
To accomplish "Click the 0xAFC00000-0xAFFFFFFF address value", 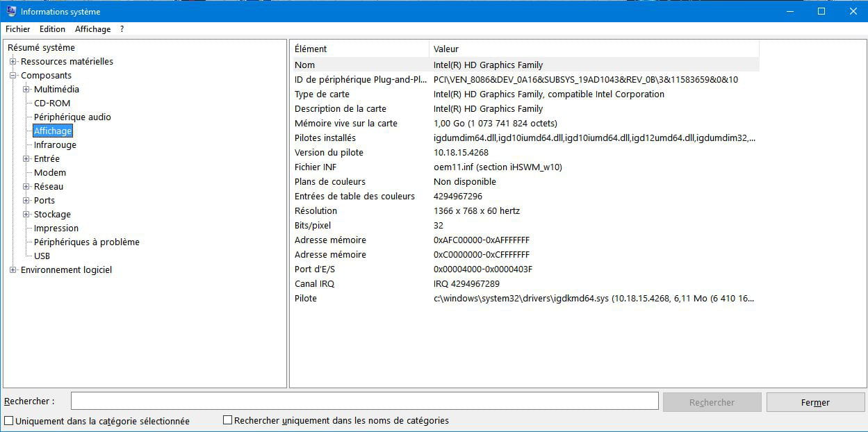I will tap(482, 240).
